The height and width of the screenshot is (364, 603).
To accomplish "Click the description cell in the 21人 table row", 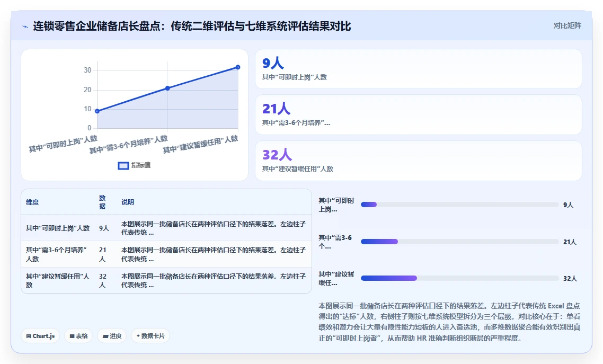I will [x=214, y=254].
